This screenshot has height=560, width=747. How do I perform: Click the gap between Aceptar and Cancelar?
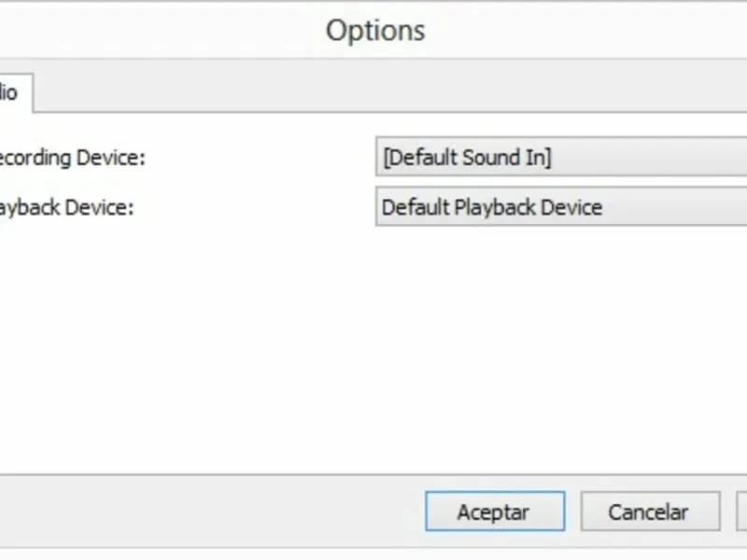572,511
